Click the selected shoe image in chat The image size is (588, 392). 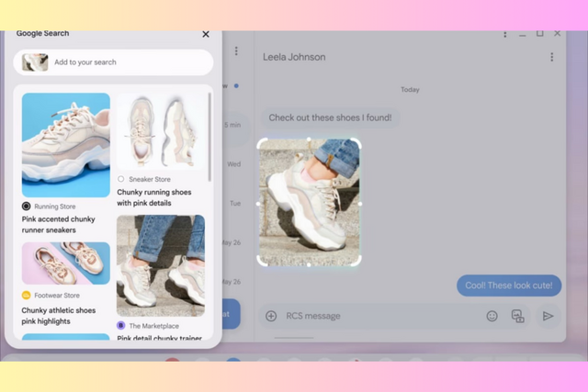[x=309, y=202]
